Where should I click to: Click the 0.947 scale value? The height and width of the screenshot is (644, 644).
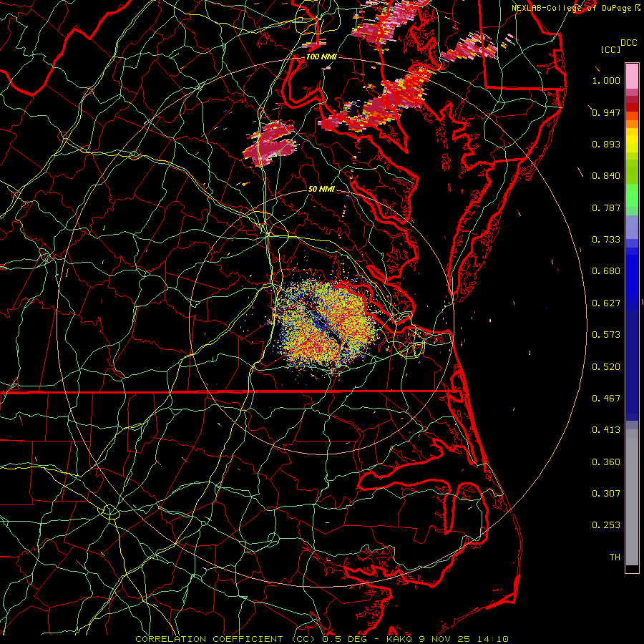pos(606,112)
